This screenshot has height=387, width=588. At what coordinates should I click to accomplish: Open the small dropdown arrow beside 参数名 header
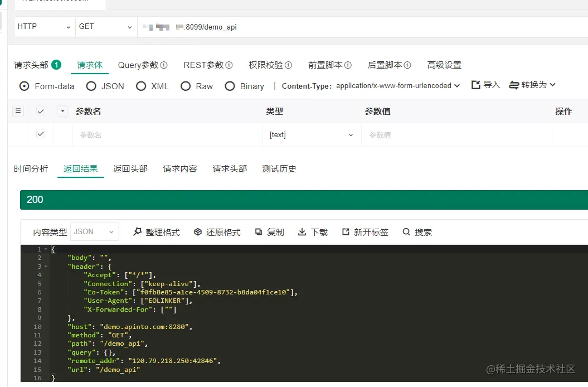tap(62, 111)
